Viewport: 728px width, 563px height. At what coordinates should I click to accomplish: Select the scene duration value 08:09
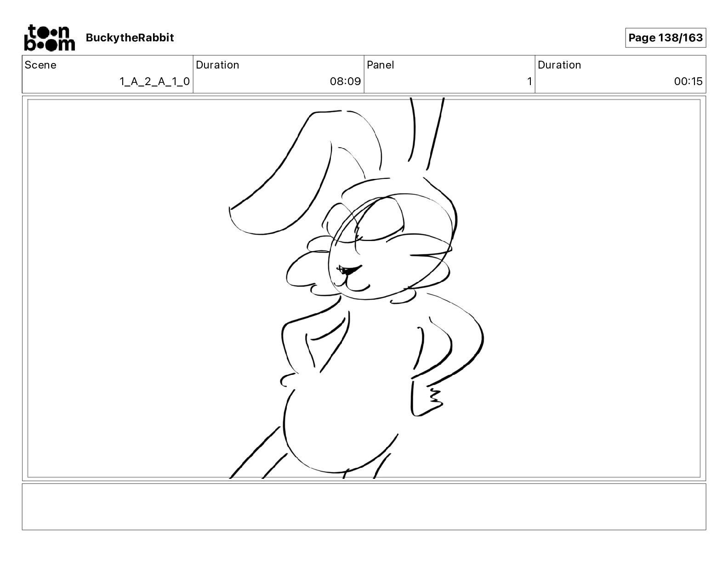[345, 81]
